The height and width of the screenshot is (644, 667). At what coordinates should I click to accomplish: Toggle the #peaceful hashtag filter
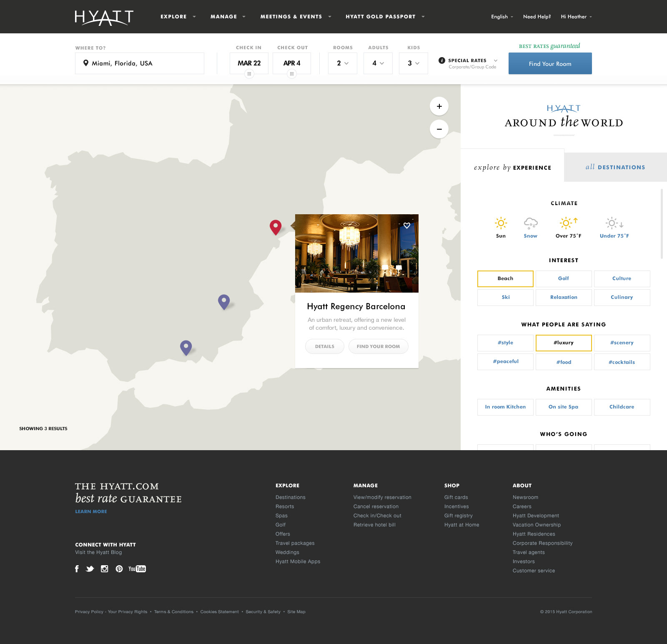tap(505, 361)
